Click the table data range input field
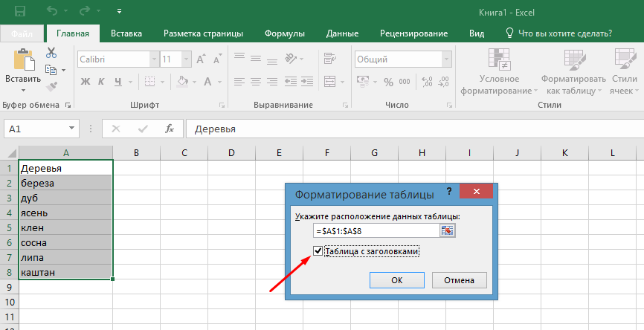 (x=376, y=231)
